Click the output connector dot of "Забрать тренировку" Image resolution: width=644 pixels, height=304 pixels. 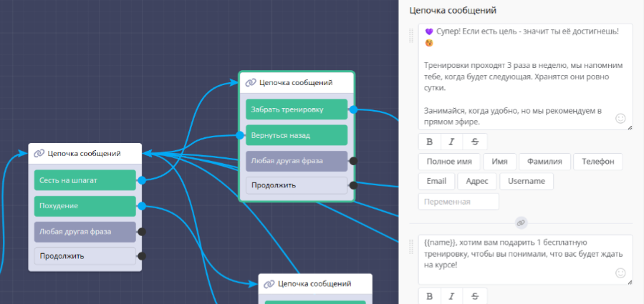coord(352,109)
